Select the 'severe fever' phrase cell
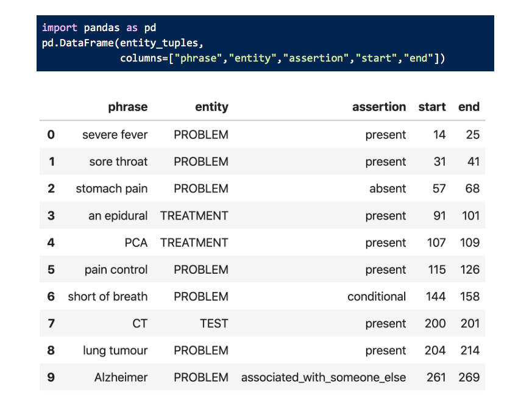 pyautogui.click(x=115, y=135)
